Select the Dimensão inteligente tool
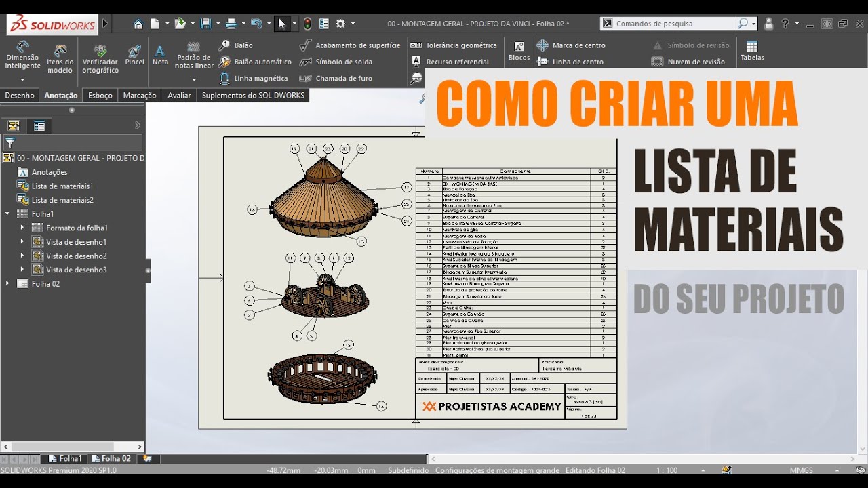Viewport: 868px width, 488px height. (22, 55)
